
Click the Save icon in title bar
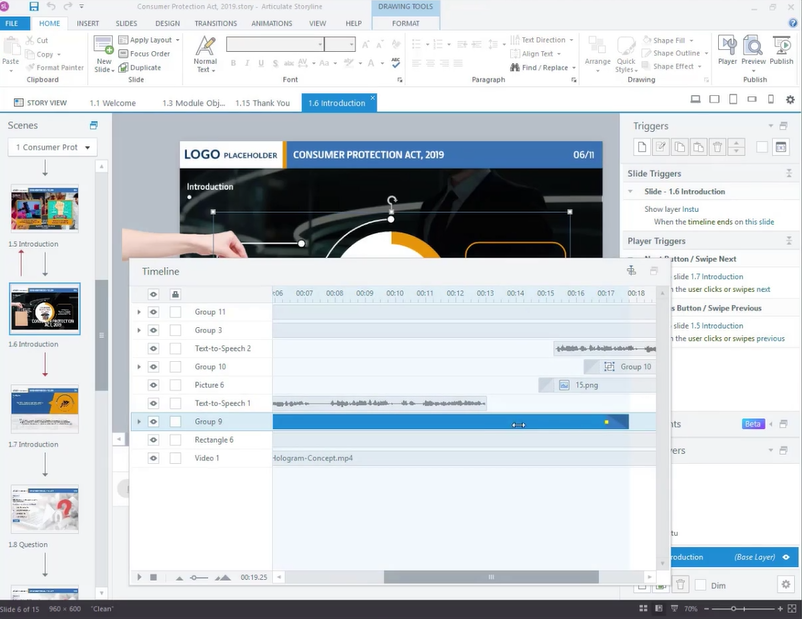[34, 7]
